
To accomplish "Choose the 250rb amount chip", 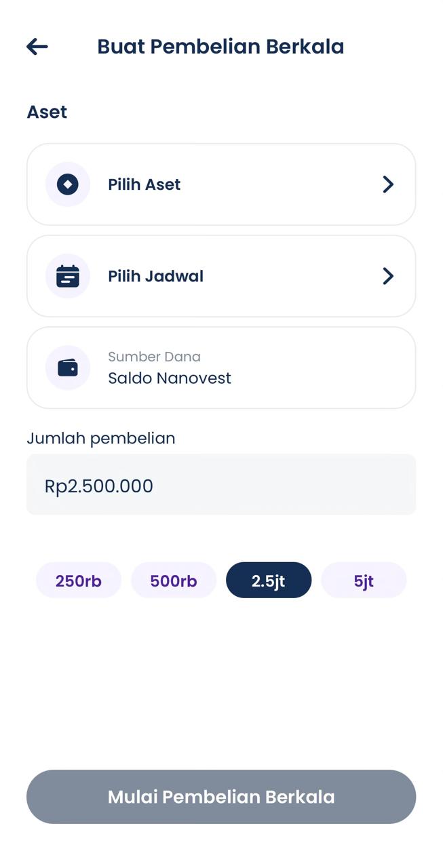I will pyautogui.click(x=79, y=580).
